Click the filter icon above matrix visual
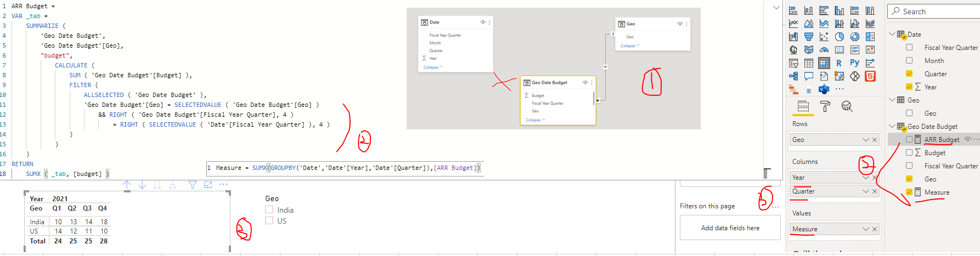The height and width of the screenshot is (256, 980). tap(193, 185)
